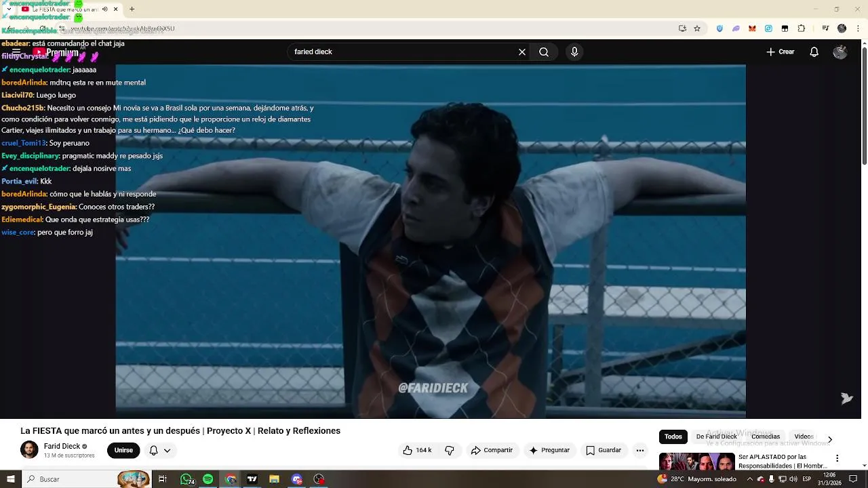Open TradingView from taskbar
The image size is (868, 488).
click(252, 479)
